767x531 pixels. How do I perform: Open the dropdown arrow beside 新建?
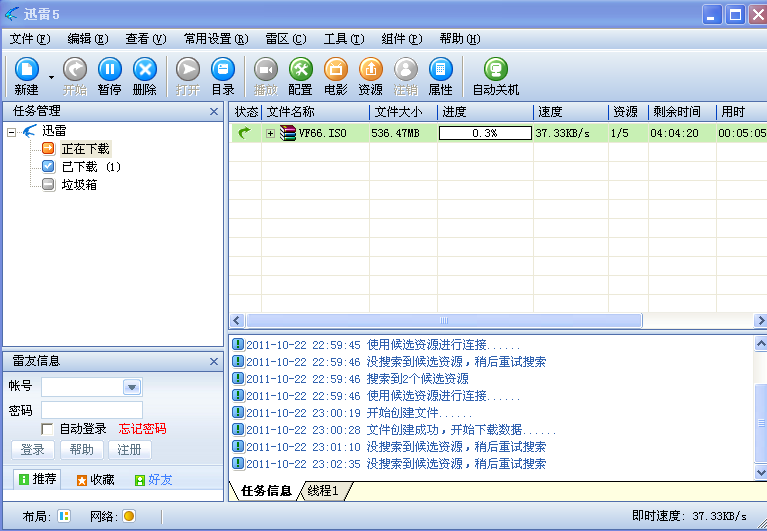click(x=51, y=77)
